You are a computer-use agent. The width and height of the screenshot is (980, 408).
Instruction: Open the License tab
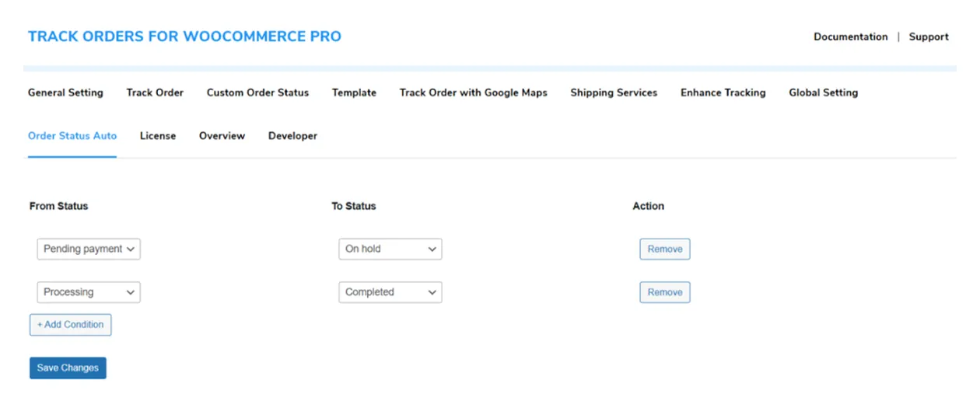pyautogui.click(x=158, y=136)
